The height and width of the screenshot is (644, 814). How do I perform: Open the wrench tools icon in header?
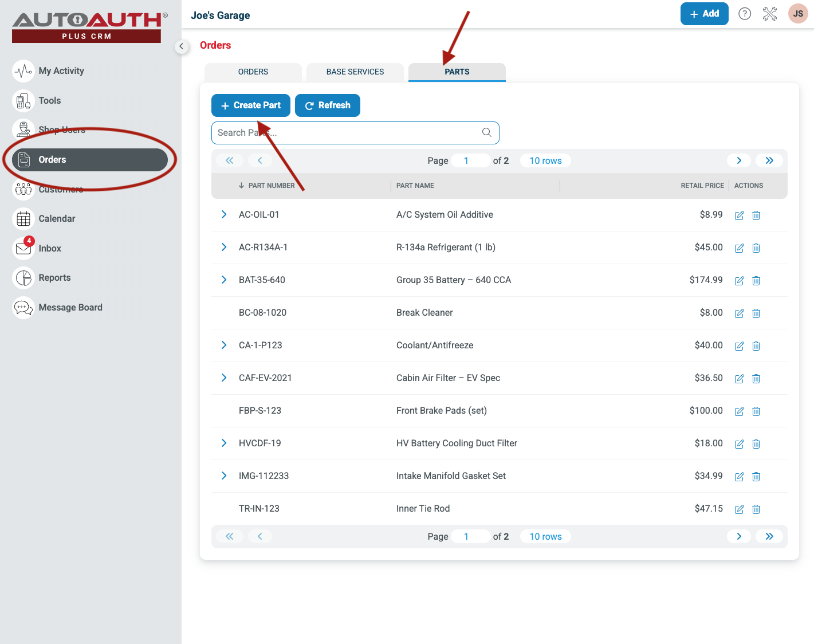769,14
